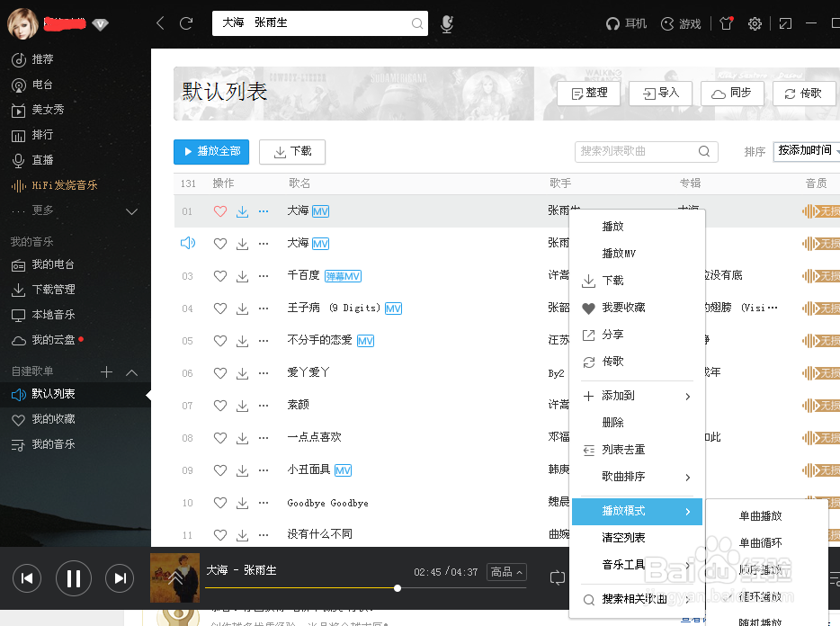Open 按添加时间 sort dropdown
The height and width of the screenshot is (626, 840).
[x=807, y=151]
